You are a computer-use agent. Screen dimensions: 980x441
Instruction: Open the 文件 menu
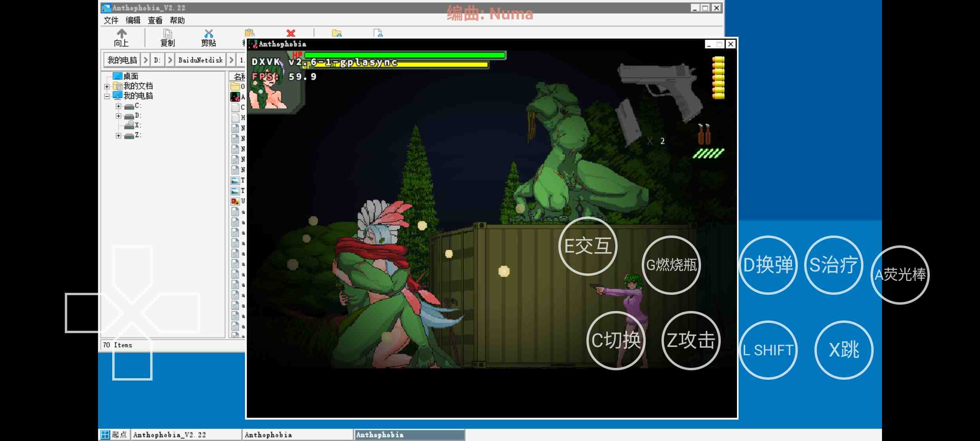[x=111, y=20]
